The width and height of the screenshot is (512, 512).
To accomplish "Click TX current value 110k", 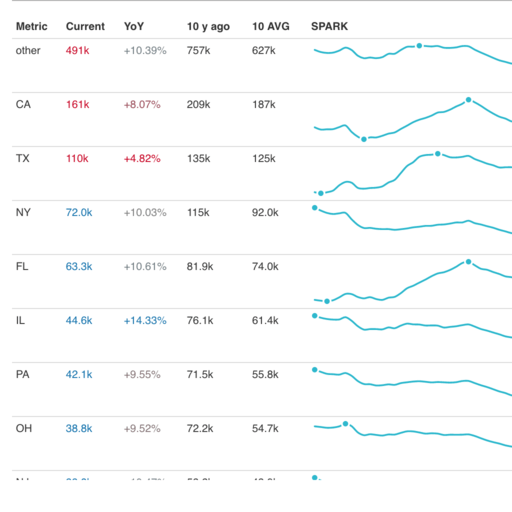I will coord(77,158).
